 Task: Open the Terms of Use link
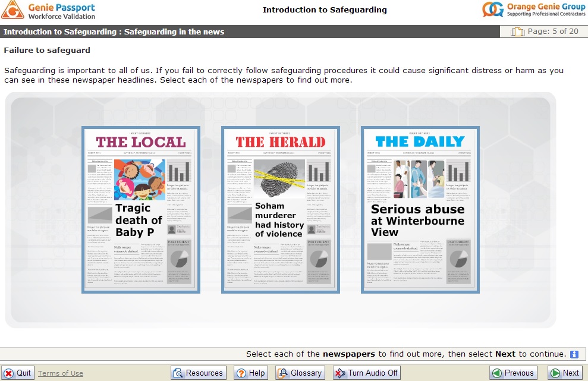point(61,373)
